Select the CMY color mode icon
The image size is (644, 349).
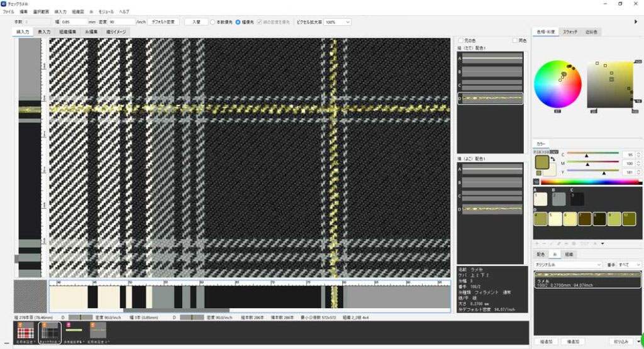click(555, 152)
